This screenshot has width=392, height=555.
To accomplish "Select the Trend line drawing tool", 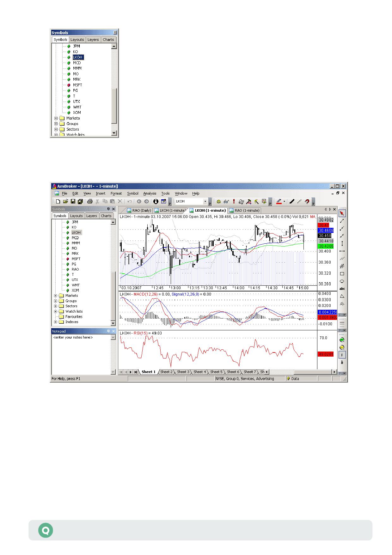I will tap(342, 221).
